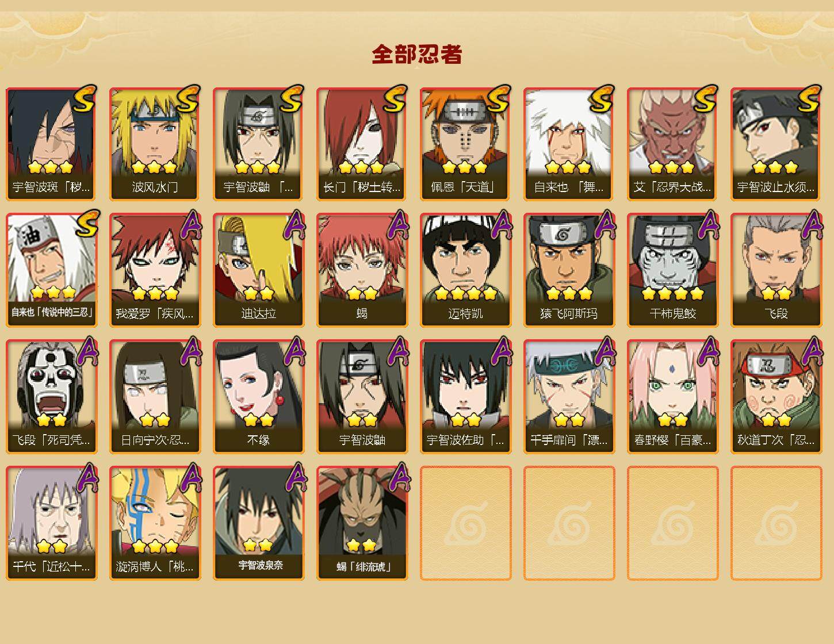This screenshot has width=834, height=644.
Task: Click the stars on 自来也「传说中的三忍」 card
Action: pos(53,292)
